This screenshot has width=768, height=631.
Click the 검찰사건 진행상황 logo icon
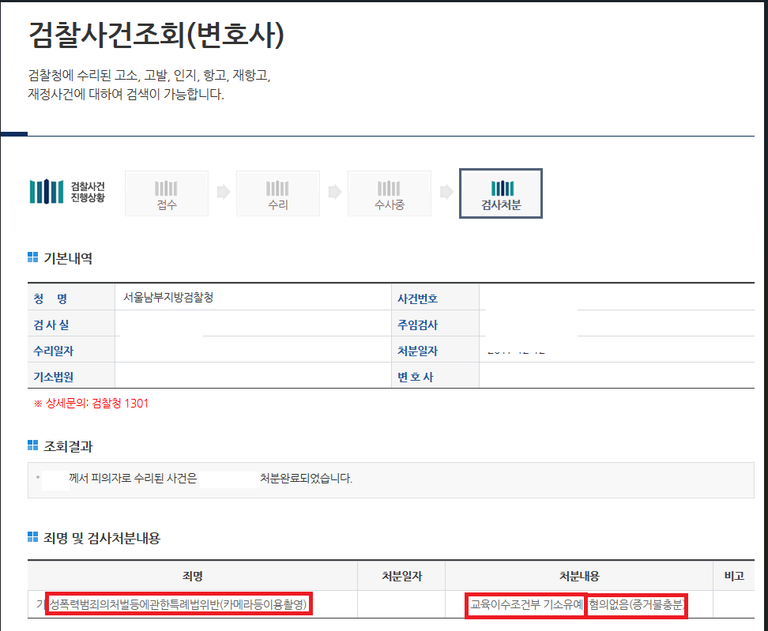[x=46, y=191]
